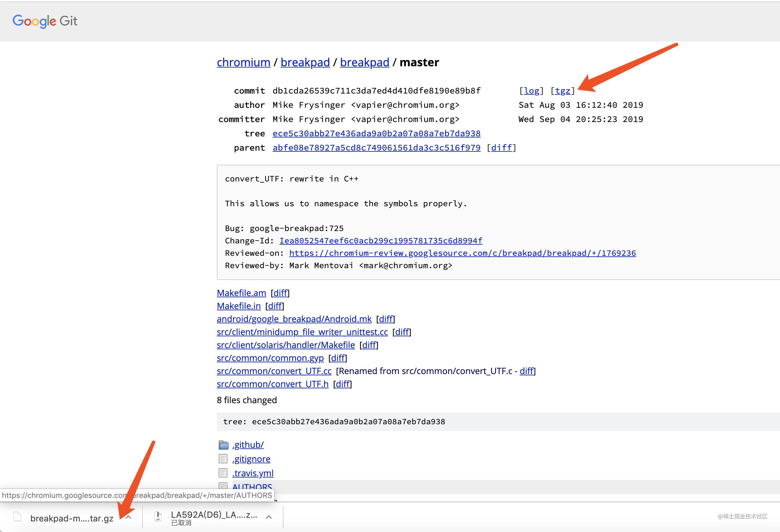
Task: Download the tgz archive link
Action: point(563,90)
